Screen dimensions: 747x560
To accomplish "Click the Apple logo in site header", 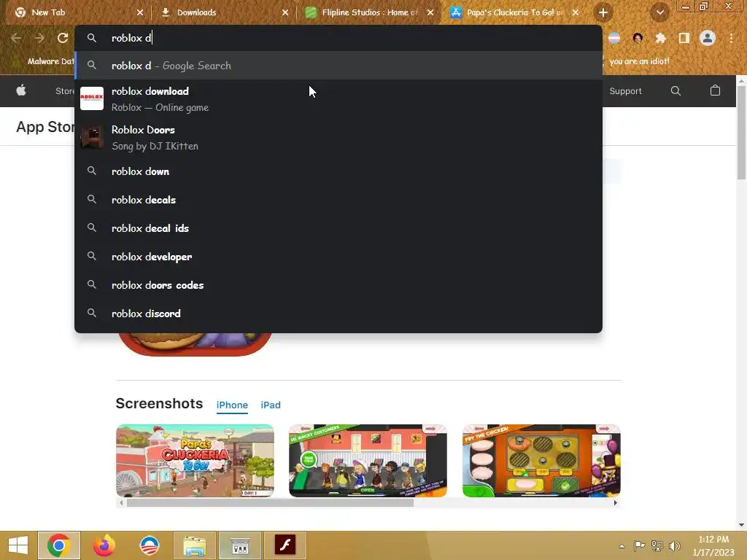I will [21, 90].
